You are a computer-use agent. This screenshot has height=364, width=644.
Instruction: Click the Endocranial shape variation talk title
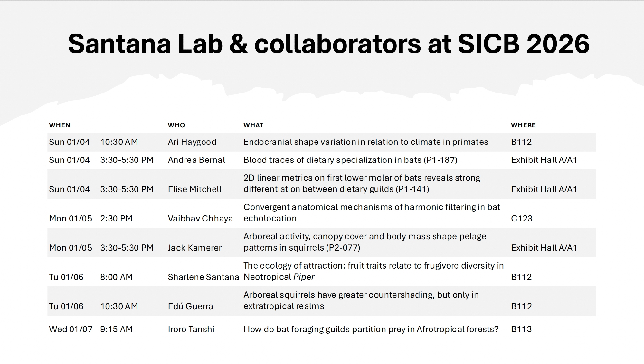(x=366, y=142)
